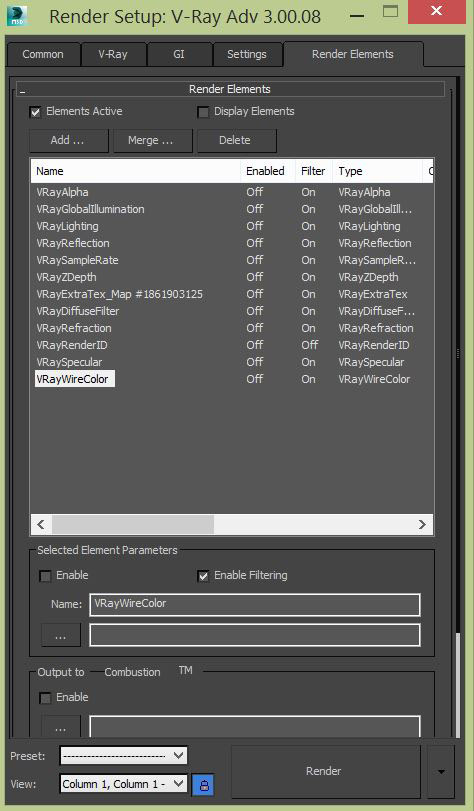The height and width of the screenshot is (811, 474).
Task: Collapse the Render Elements rollout minus icon
Action: [23, 92]
